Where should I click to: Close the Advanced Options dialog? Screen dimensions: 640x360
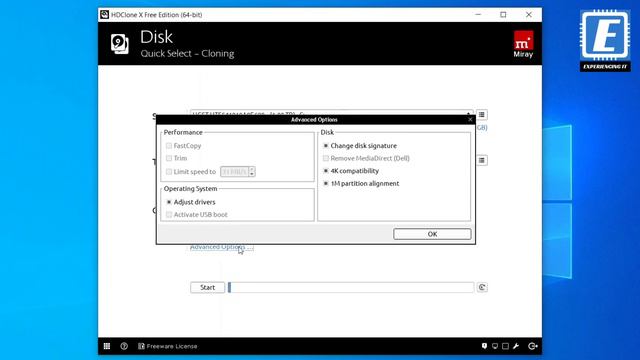(470, 119)
